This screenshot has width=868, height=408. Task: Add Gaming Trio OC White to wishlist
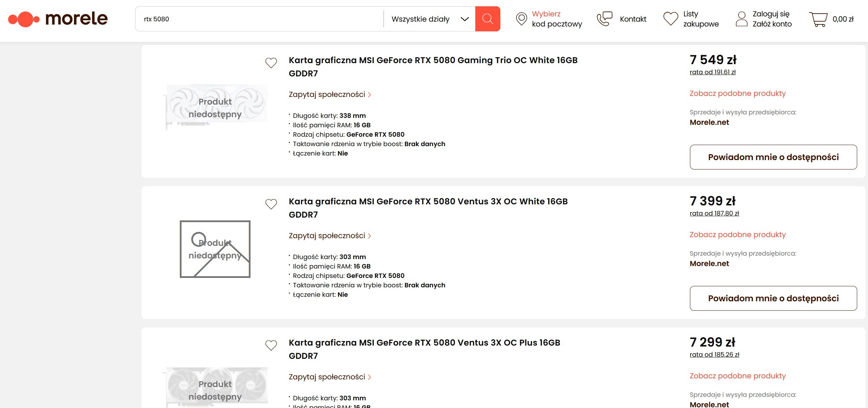coord(271,63)
